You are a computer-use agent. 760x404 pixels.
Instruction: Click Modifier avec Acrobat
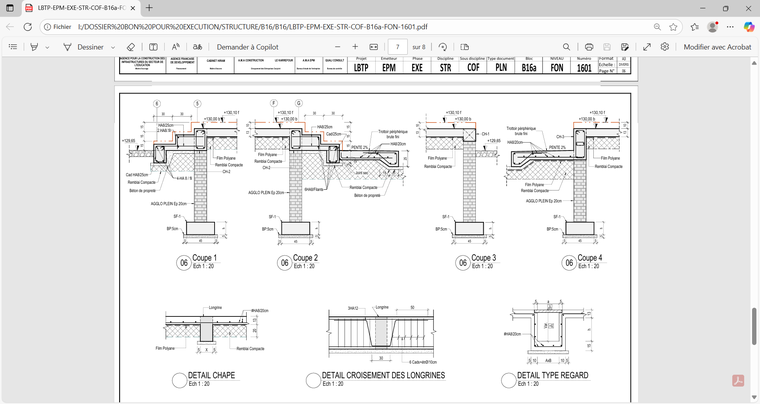pos(717,47)
